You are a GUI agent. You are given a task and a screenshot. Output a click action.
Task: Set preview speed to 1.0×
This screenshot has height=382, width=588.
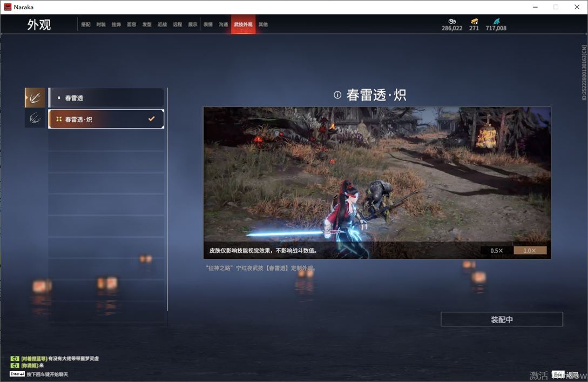tap(530, 250)
